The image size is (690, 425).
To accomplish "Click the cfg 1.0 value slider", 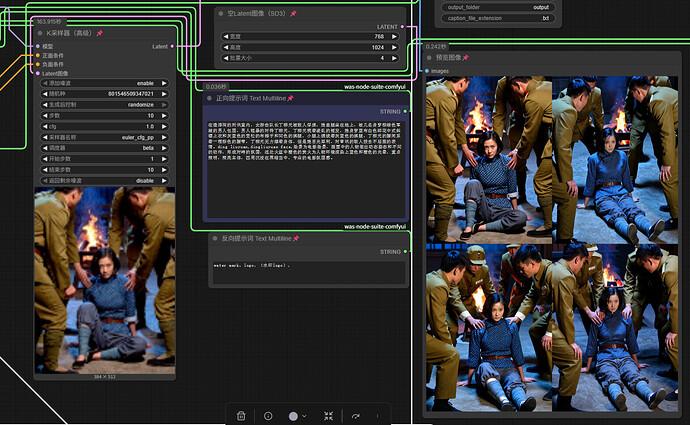I will [105, 127].
